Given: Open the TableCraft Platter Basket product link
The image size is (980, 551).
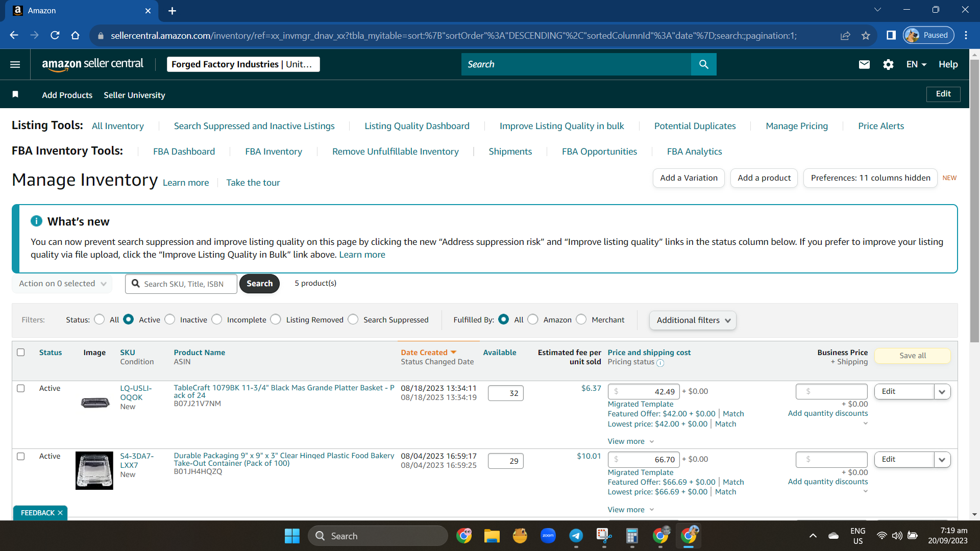Looking at the screenshot, I should coord(284,391).
